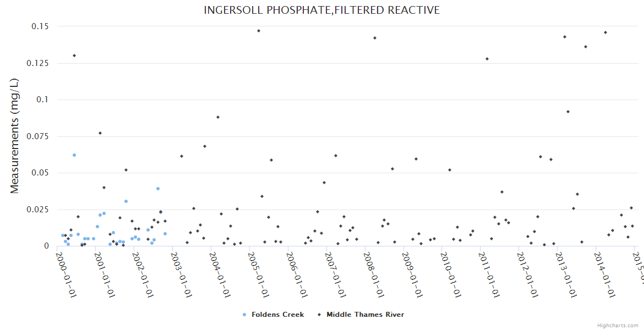The height and width of the screenshot is (330, 644).
Task: Select blue Foldens Creek point near 0.039 in 2002
Action: 157,189
